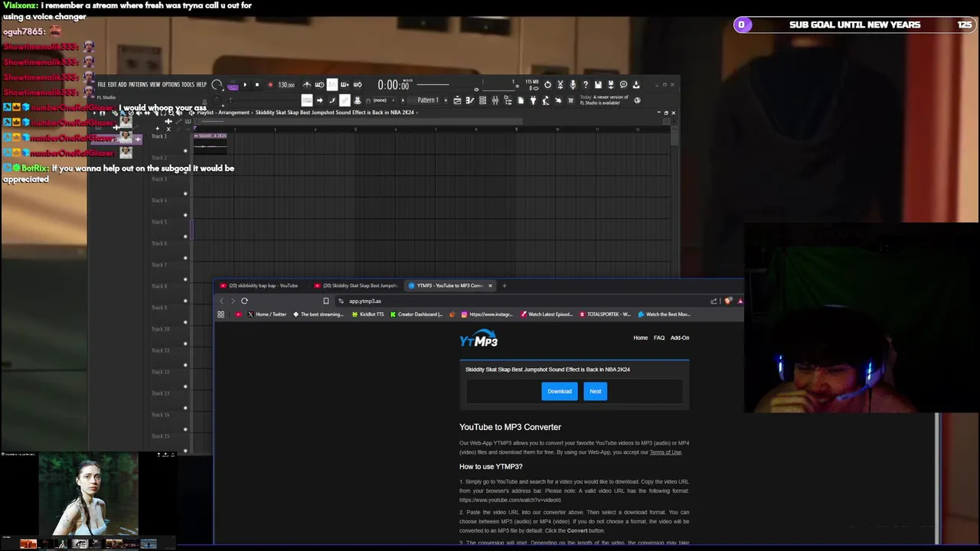The image size is (980, 551).
Task: Click the shopping cart icon in FL Studio
Action: (x=570, y=100)
